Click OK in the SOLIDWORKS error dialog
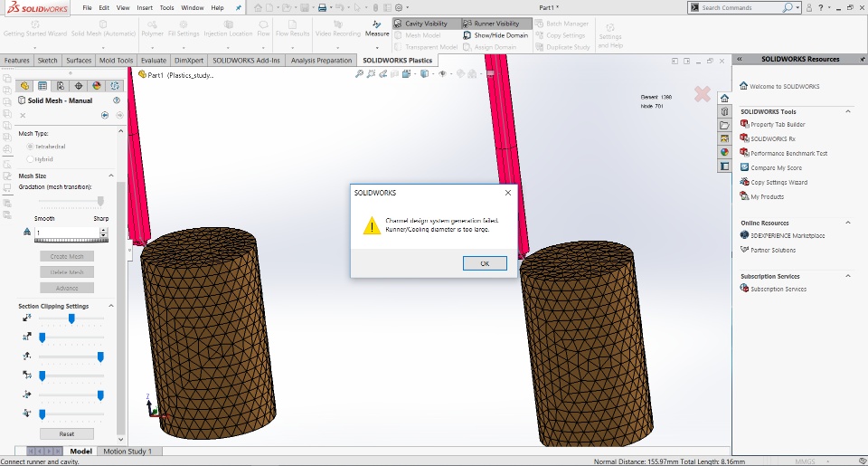This screenshot has width=868, height=466. [485, 263]
